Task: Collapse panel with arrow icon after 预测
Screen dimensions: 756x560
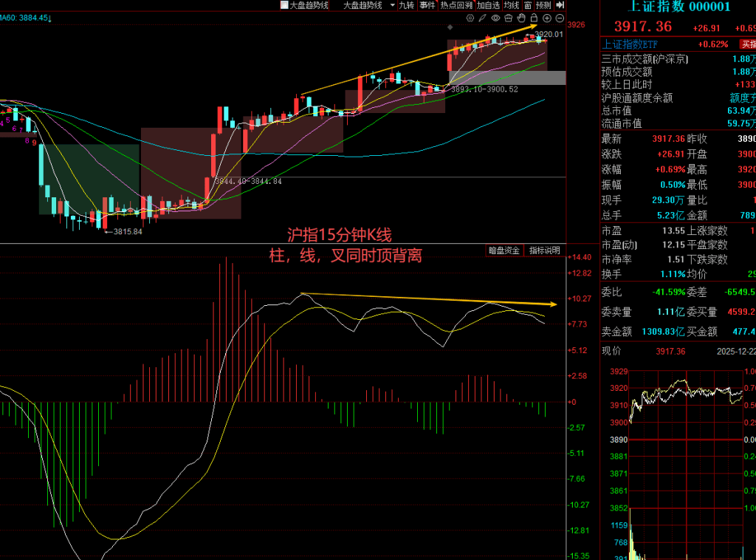Action: 560,5
